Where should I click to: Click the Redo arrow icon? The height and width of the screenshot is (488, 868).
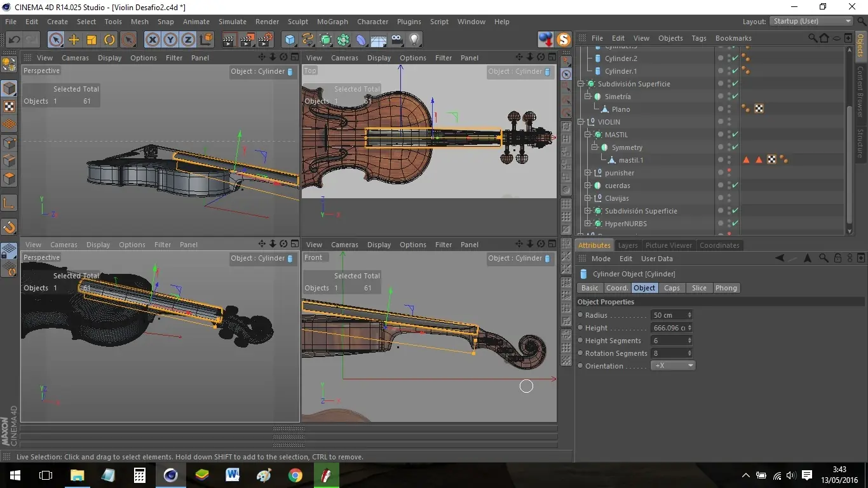pyautogui.click(x=31, y=39)
